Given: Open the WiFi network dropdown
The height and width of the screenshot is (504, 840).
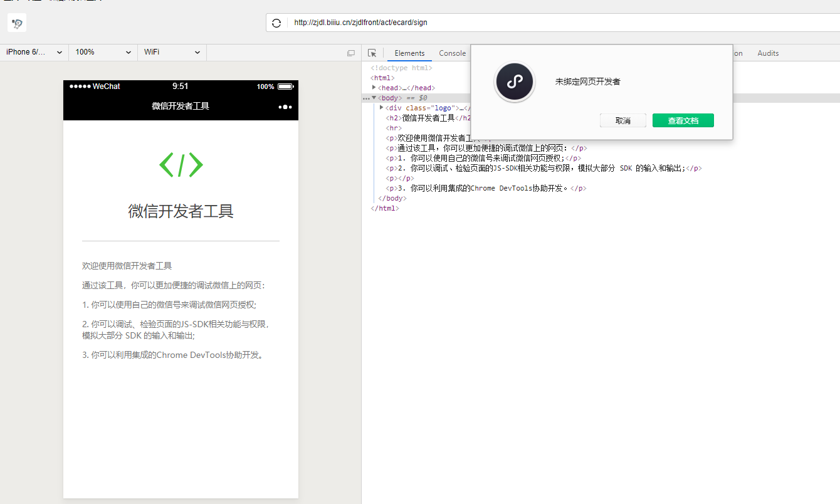Looking at the screenshot, I should click(172, 52).
